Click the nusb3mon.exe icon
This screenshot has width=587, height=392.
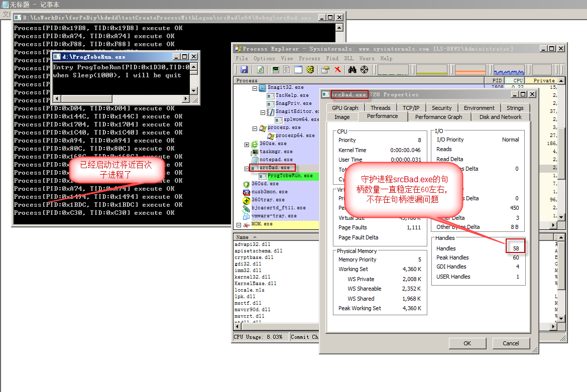(247, 192)
